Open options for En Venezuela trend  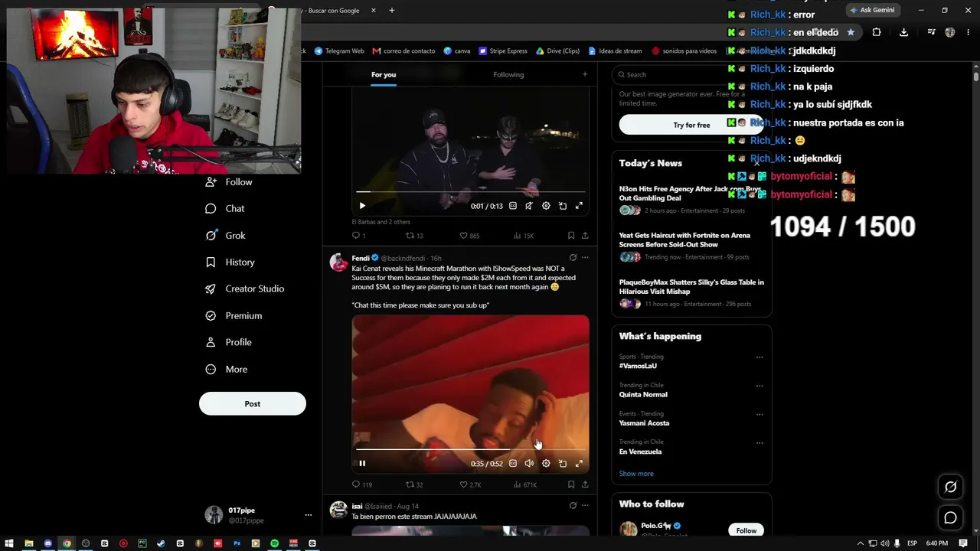point(759,442)
